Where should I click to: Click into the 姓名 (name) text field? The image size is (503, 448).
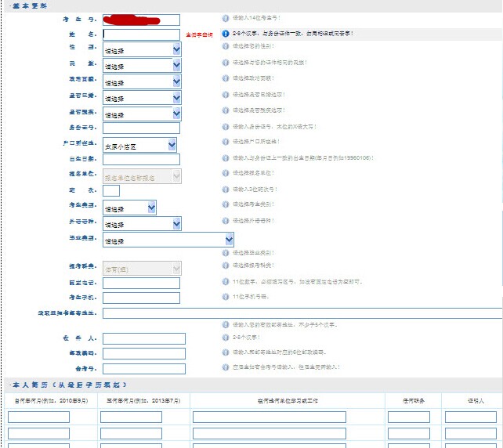pyautogui.click(x=141, y=34)
